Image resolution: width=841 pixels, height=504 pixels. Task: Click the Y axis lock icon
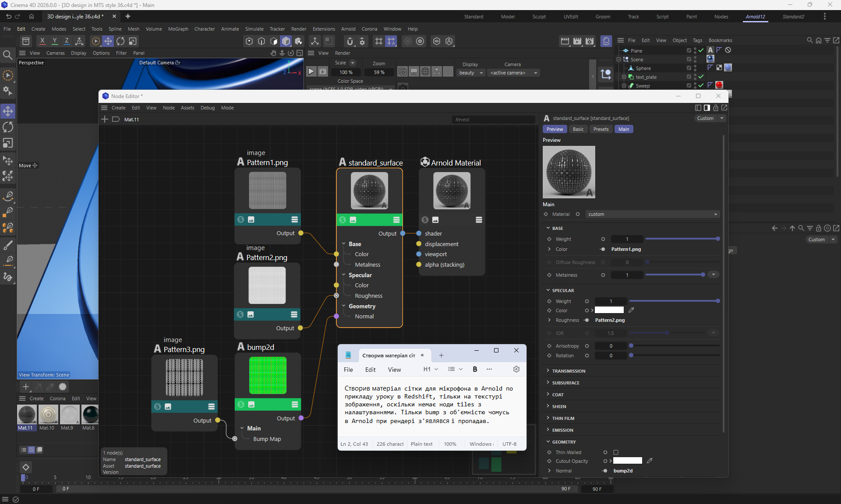[54, 41]
